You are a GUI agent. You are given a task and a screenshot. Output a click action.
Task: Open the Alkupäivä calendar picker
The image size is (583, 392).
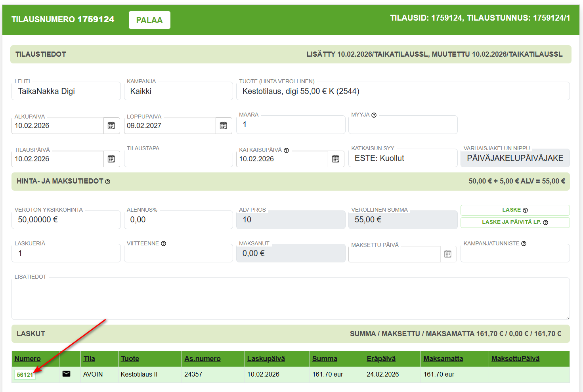click(x=111, y=126)
